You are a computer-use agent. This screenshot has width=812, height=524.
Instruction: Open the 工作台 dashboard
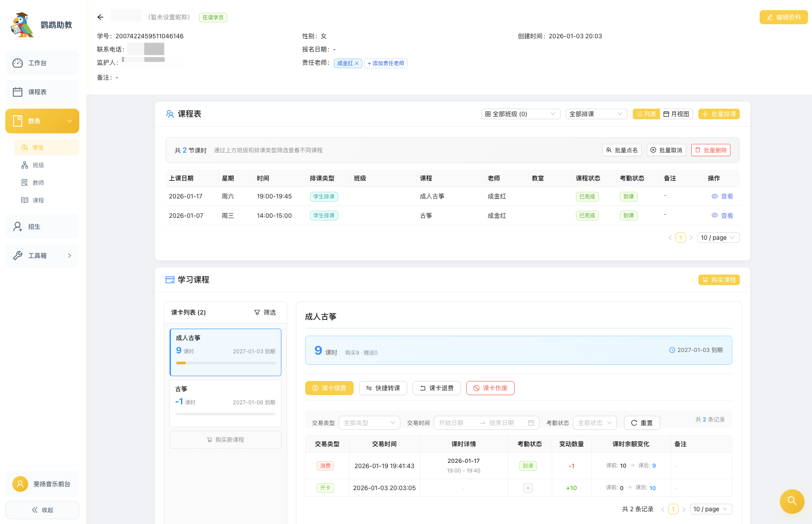pyautogui.click(x=42, y=63)
